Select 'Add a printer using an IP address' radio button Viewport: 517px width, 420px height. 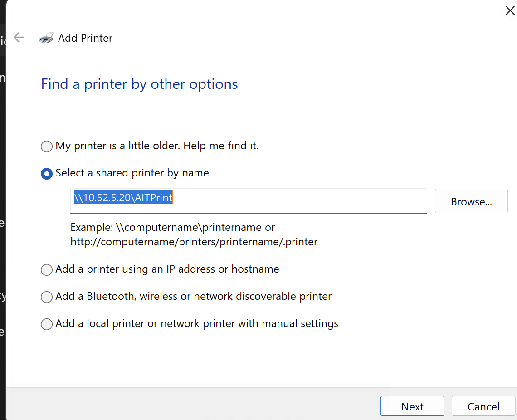coord(47,270)
